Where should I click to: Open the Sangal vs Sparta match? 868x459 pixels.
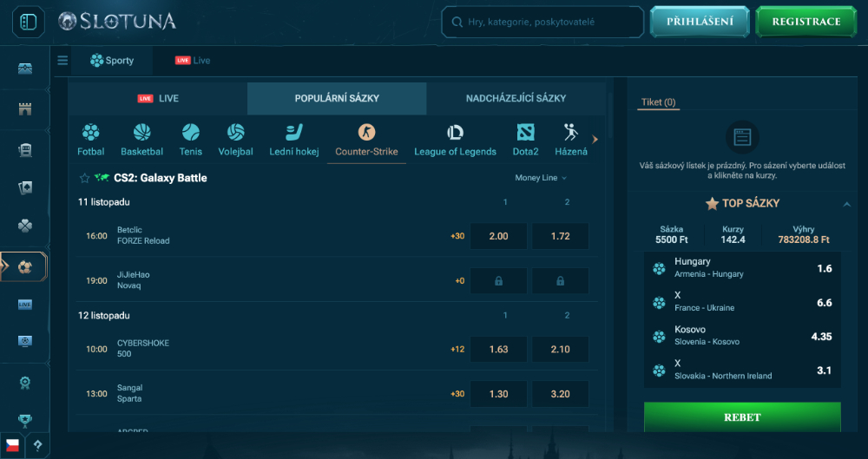pos(129,393)
